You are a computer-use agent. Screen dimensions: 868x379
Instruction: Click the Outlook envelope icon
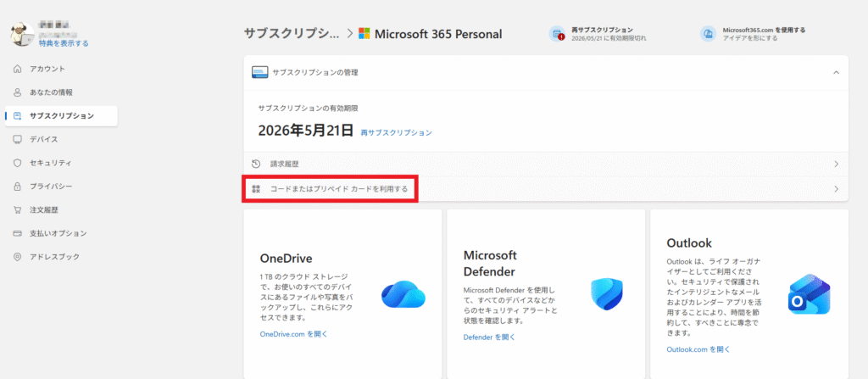[x=810, y=294]
